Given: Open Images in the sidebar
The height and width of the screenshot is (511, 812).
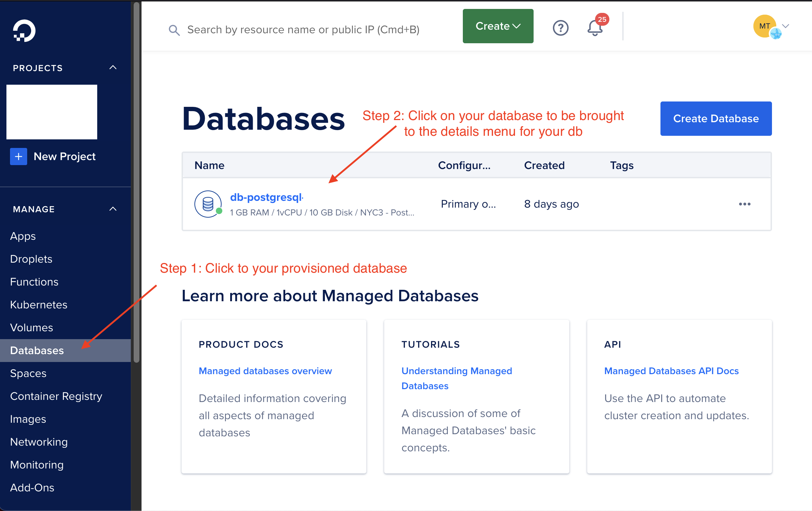Looking at the screenshot, I should [28, 419].
